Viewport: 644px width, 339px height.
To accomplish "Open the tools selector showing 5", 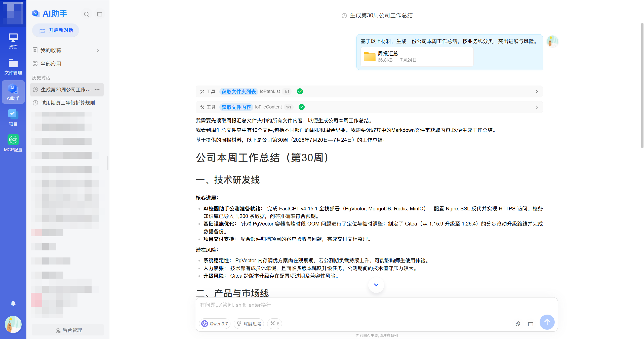I will 274,324.
